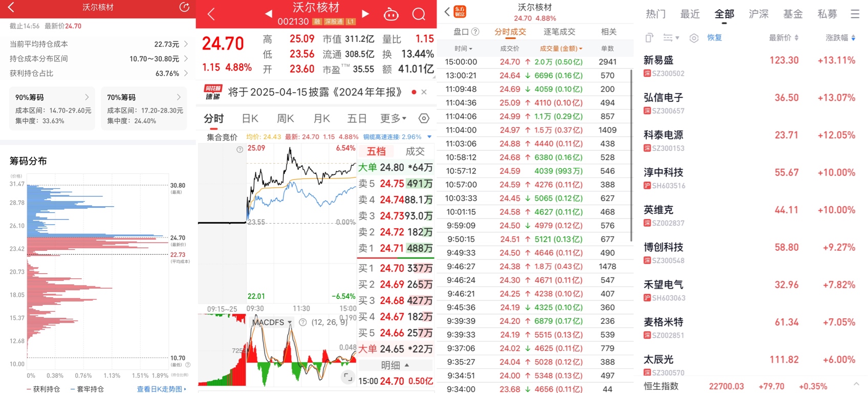This screenshot has width=868, height=393.
Task: Expand the 恒生指数 bottom index bar chevron
Action: pos(856,384)
